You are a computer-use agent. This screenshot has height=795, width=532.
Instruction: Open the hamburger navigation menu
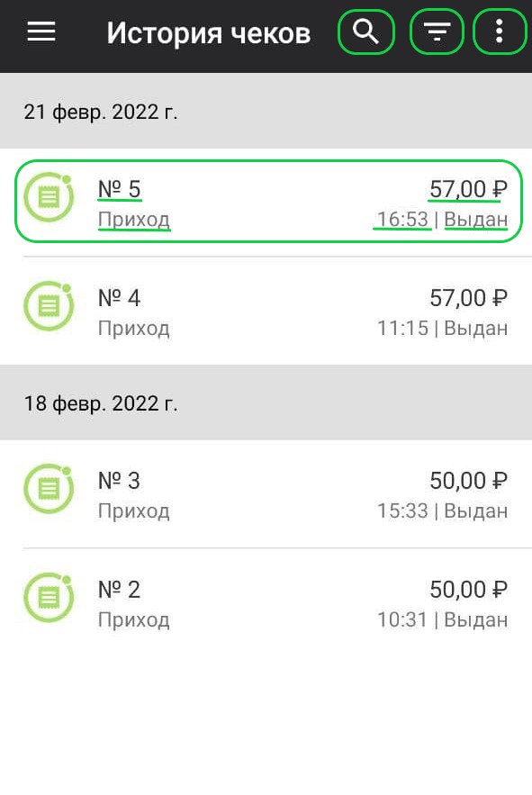tap(41, 32)
